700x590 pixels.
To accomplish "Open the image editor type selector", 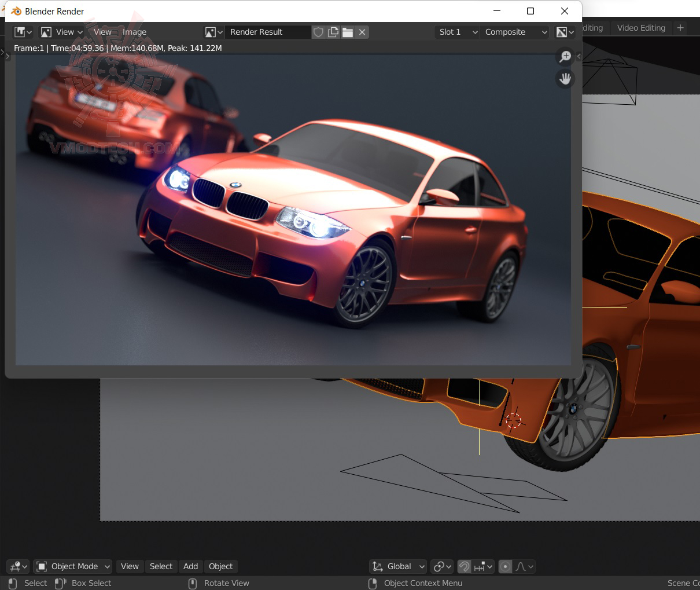I will [23, 32].
